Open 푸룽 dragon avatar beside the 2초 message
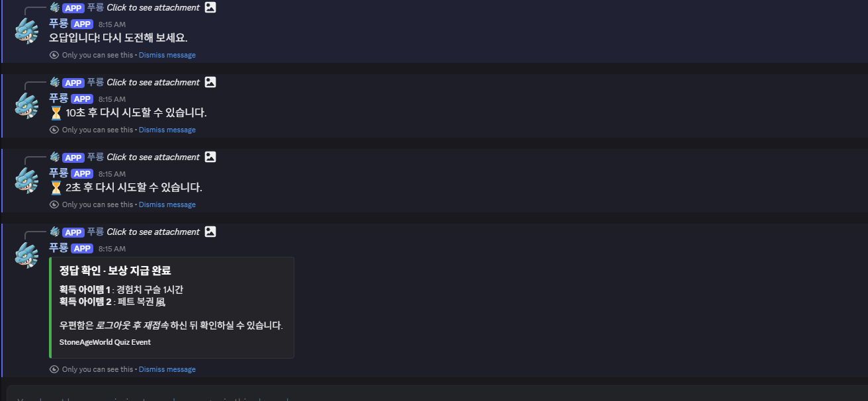This screenshot has height=401, width=868. [x=27, y=181]
